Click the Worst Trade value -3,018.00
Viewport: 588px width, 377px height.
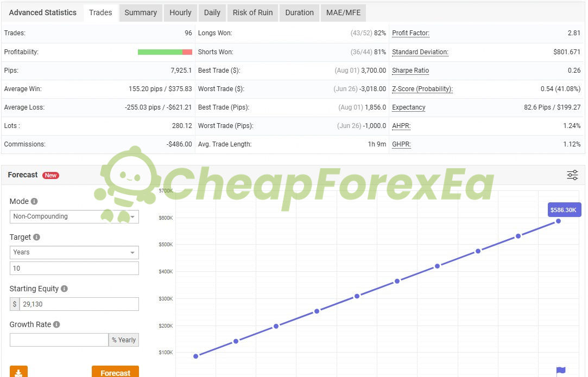tap(372, 89)
